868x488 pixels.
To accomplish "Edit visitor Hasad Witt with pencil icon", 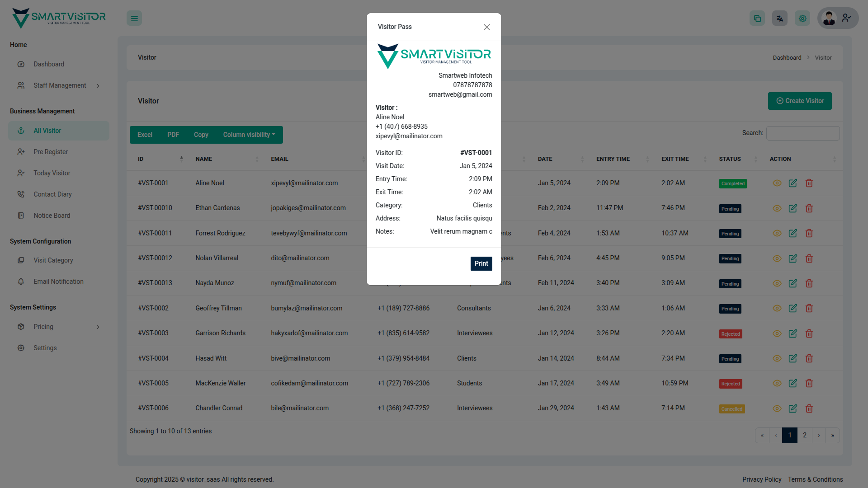I will coord(793,358).
